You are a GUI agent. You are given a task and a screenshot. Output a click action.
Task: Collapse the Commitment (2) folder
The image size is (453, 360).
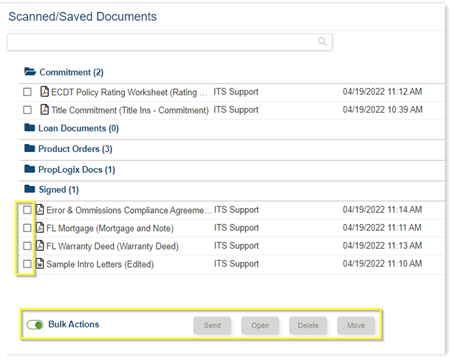coord(71,72)
